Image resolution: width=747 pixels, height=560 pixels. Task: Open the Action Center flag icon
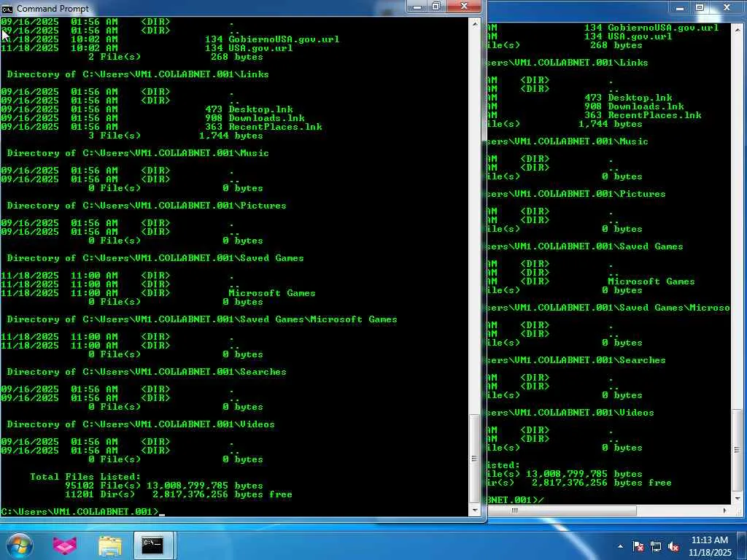coord(638,546)
